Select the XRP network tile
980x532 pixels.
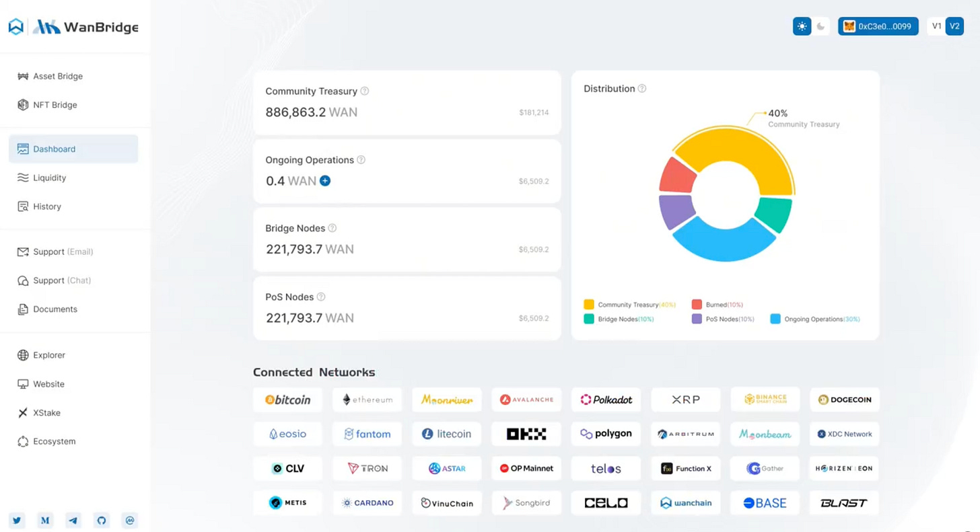686,400
